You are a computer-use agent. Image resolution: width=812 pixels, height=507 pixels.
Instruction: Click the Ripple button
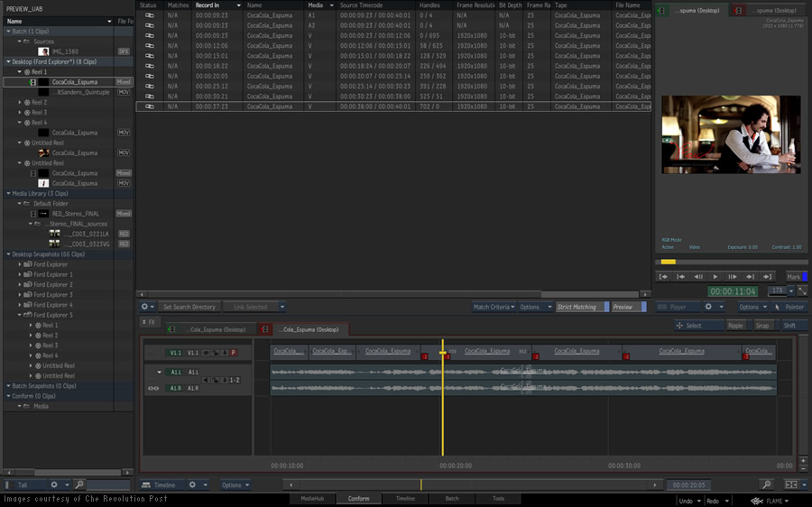tap(736, 326)
